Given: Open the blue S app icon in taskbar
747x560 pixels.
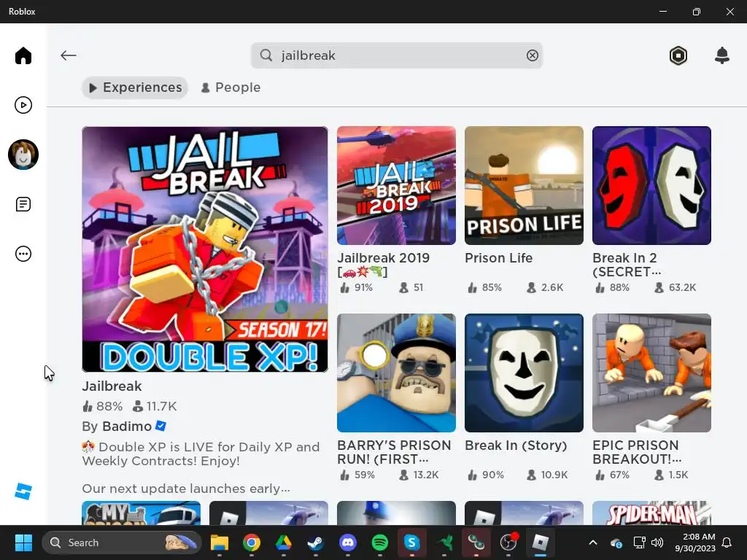Looking at the screenshot, I should click(x=411, y=542).
